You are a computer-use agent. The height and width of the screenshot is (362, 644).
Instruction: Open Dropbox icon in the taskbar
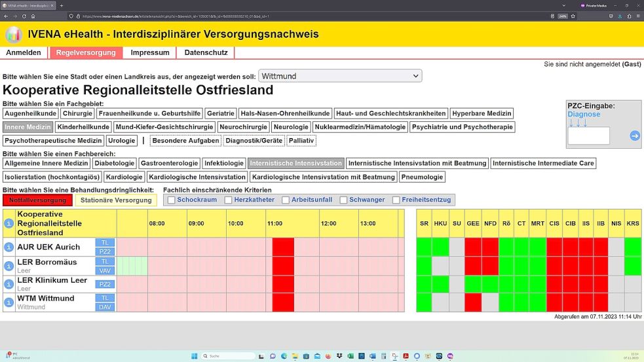click(x=339, y=356)
